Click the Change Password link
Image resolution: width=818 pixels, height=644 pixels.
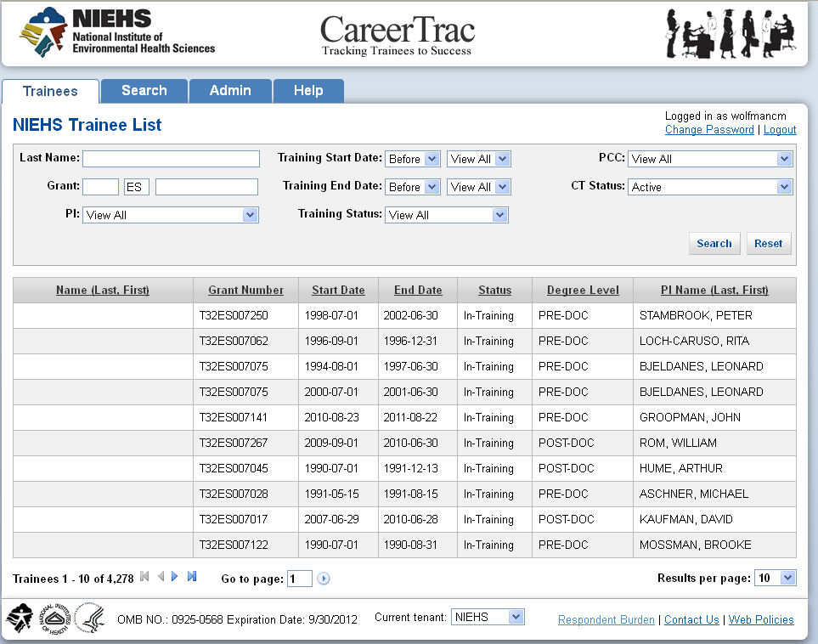click(x=709, y=129)
